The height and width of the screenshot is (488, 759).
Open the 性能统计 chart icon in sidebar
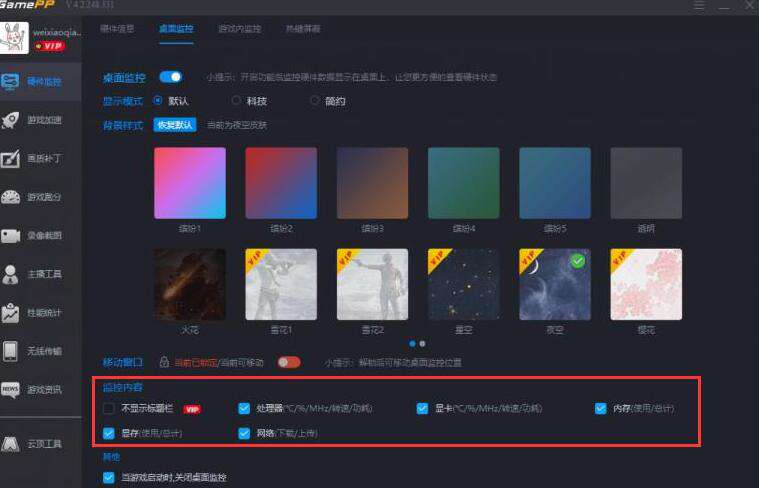click(x=10, y=313)
